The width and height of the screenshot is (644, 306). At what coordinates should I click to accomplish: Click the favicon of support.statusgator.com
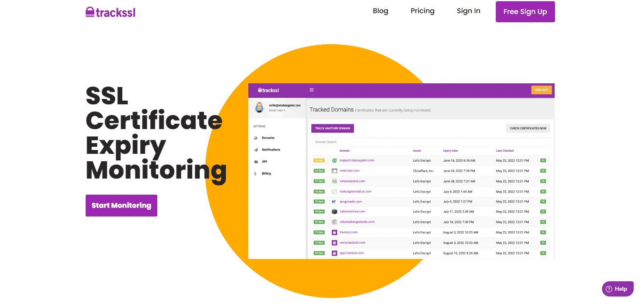pos(334,160)
